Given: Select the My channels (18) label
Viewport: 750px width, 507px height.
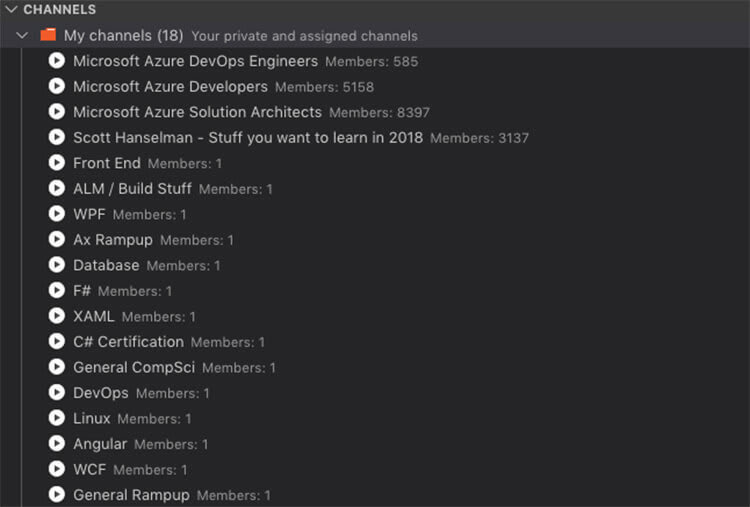Looking at the screenshot, I should [x=123, y=35].
